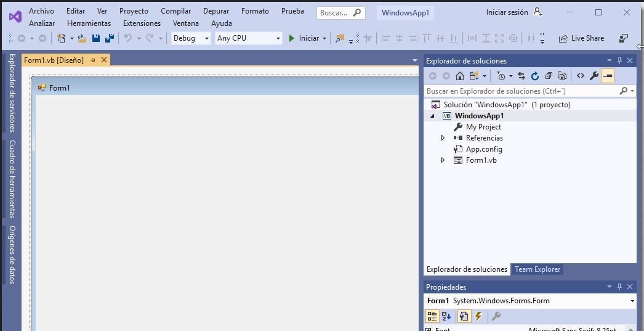644x331 pixels.
Task: Click the pending changes filter clock icon
Action: point(501,76)
